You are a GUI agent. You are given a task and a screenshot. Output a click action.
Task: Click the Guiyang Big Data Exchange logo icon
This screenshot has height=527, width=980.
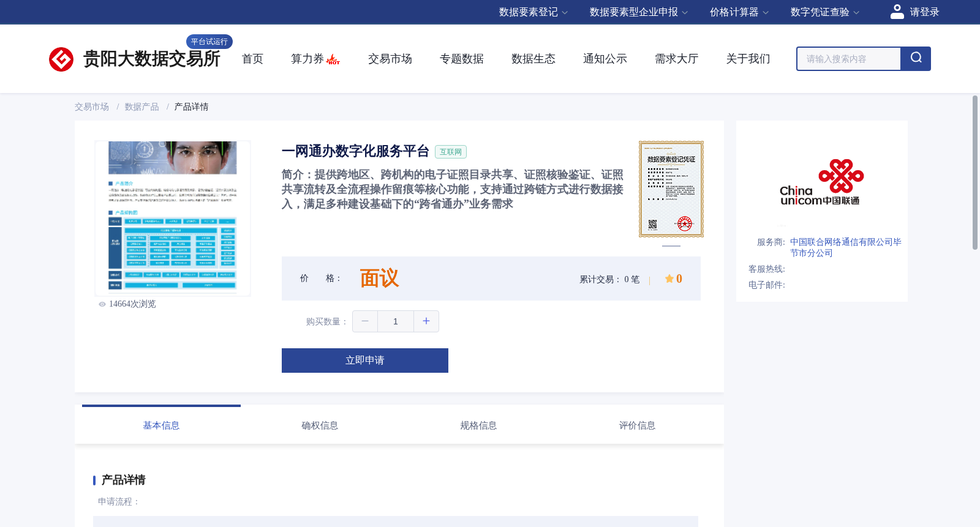61,59
